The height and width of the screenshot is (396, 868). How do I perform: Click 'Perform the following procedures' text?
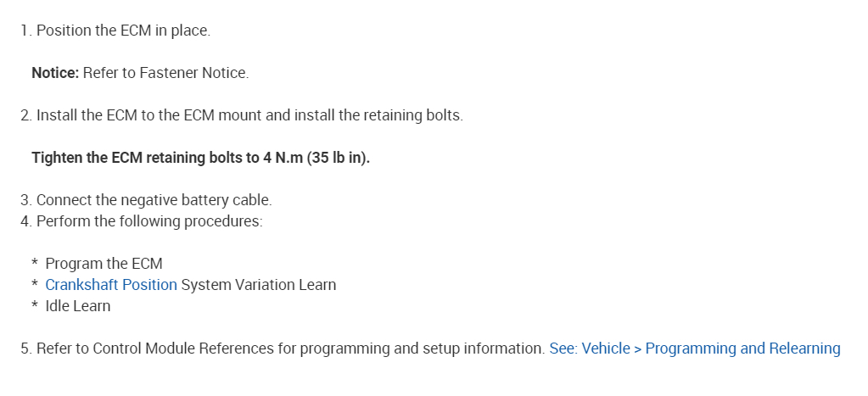click(149, 221)
